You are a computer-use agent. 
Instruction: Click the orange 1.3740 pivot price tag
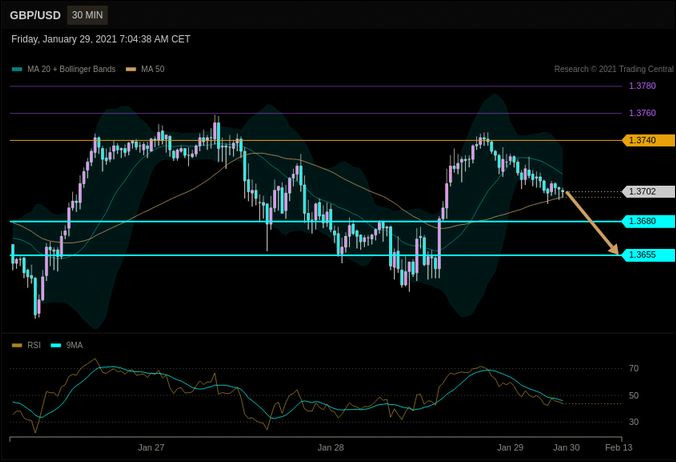pos(648,140)
